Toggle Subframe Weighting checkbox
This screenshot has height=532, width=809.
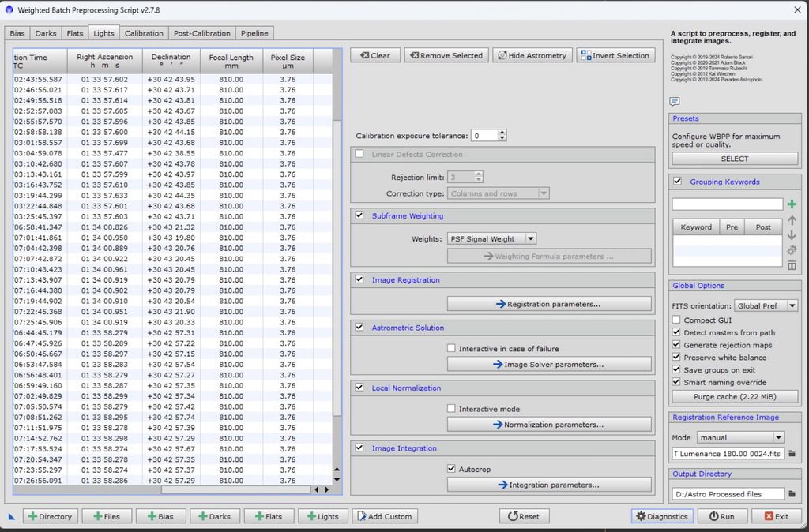tap(359, 215)
